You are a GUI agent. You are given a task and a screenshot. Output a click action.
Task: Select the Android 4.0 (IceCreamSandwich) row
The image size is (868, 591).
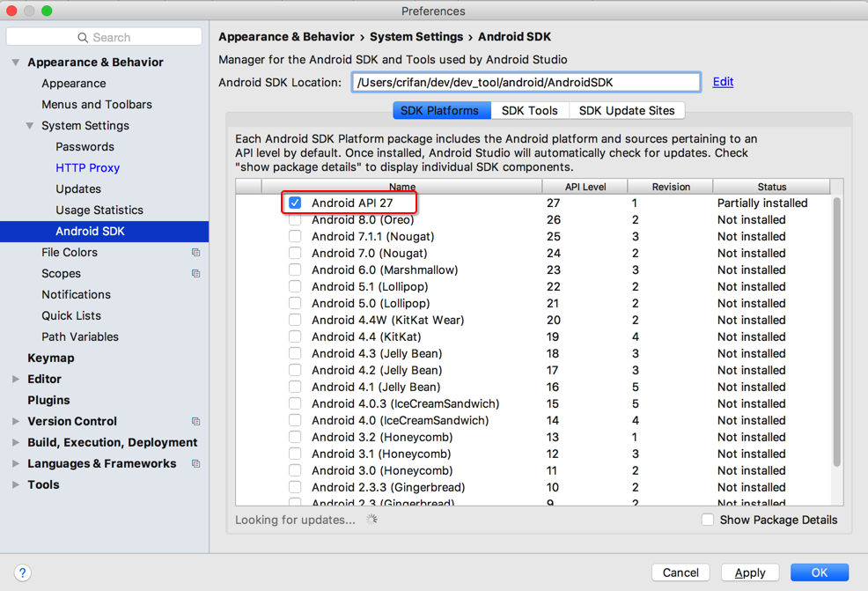pyautogui.click(x=533, y=420)
